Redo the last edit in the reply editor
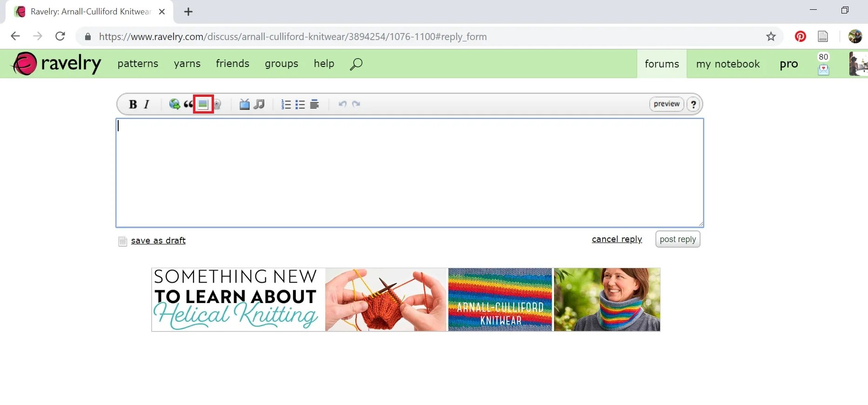Screen dimensions: 868x405 [x=356, y=104]
